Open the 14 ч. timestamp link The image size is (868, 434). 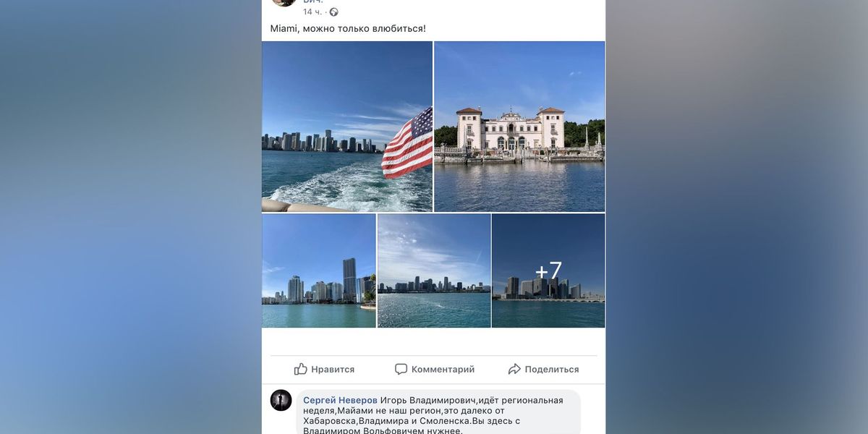click(x=312, y=12)
